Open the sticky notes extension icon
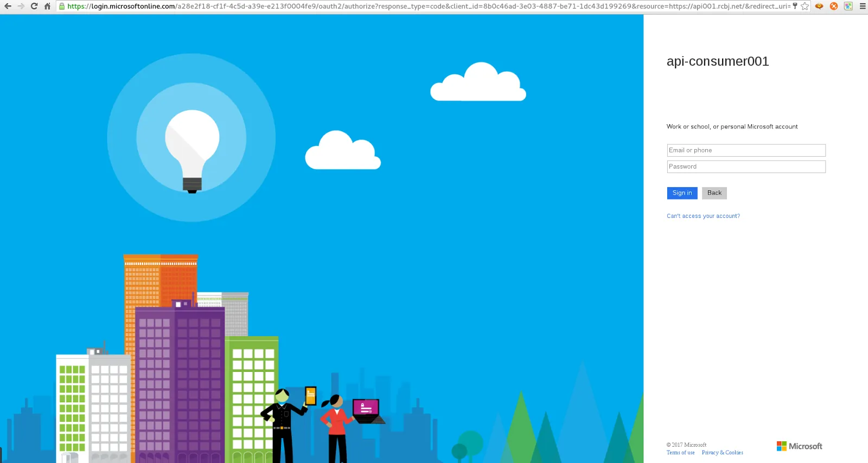The width and height of the screenshot is (868, 463). pos(848,7)
